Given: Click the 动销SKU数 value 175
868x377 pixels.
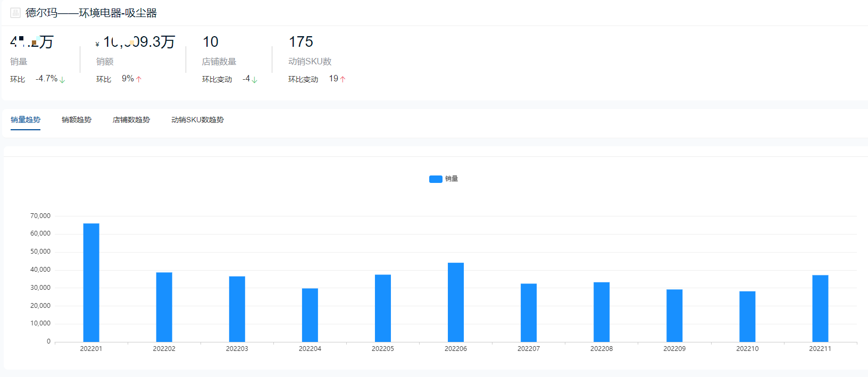Looking at the screenshot, I should point(301,42).
